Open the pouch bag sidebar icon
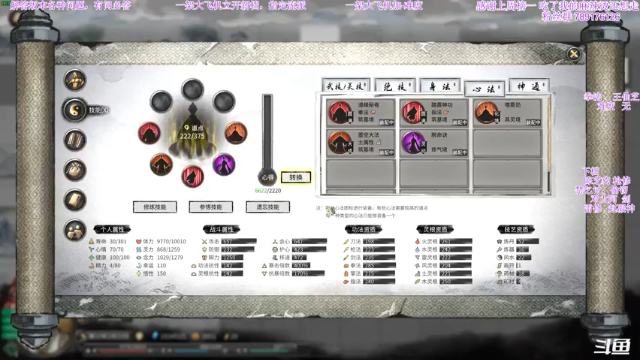This screenshot has height=360, width=640. pos(75,170)
